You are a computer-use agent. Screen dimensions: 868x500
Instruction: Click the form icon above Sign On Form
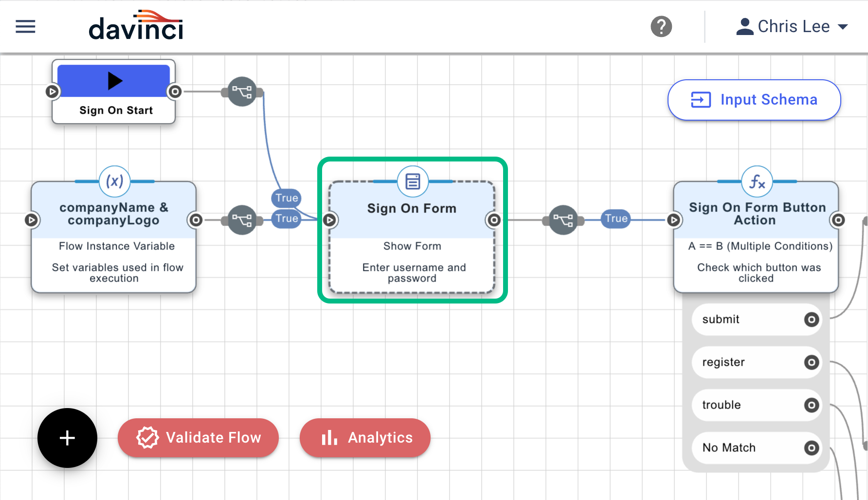pos(412,181)
